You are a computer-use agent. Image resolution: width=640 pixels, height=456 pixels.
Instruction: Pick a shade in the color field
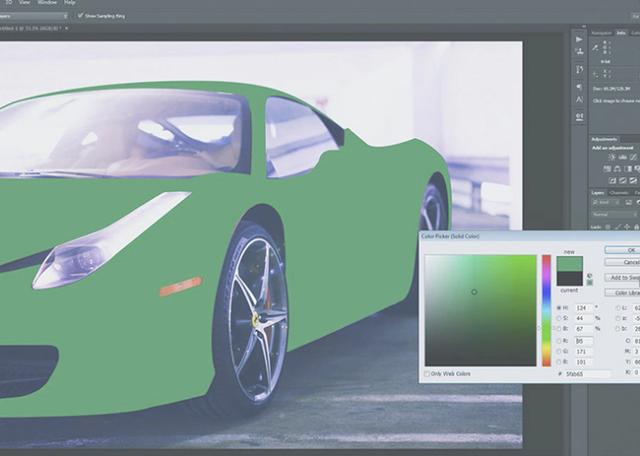[480, 311]
